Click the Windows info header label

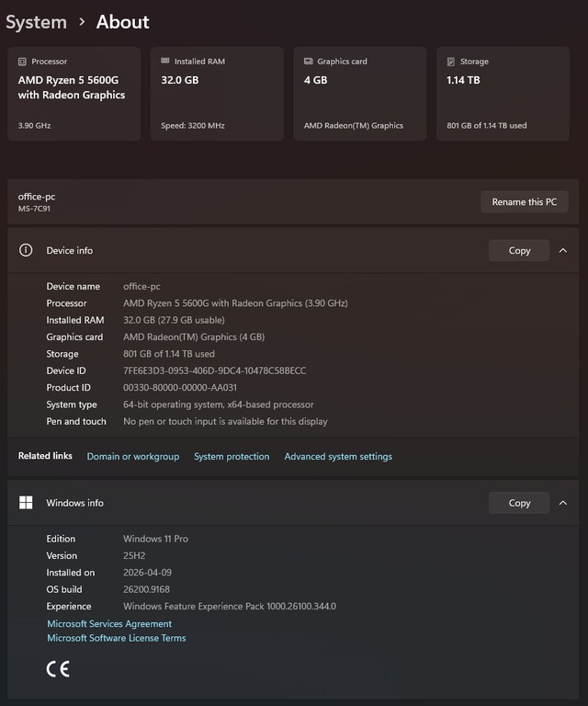click(x=74, y=503)
